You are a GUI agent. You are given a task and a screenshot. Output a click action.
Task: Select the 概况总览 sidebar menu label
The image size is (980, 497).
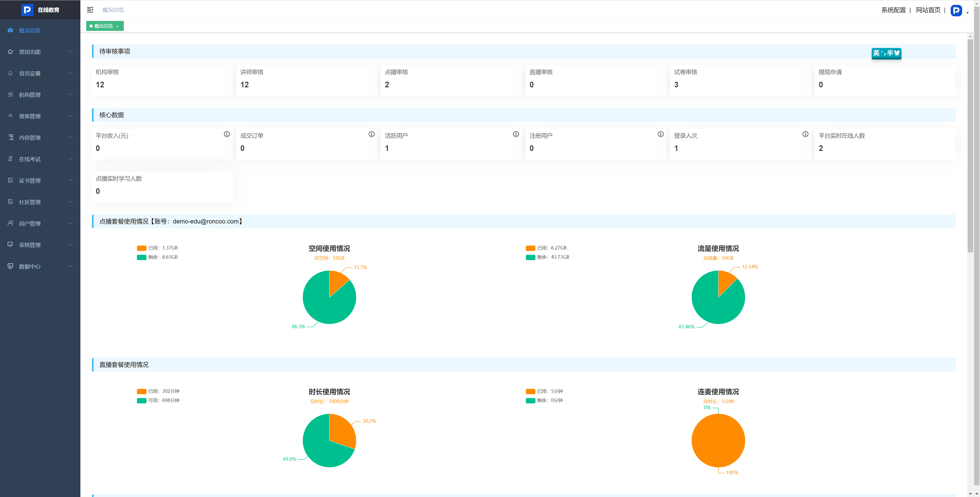30,30
